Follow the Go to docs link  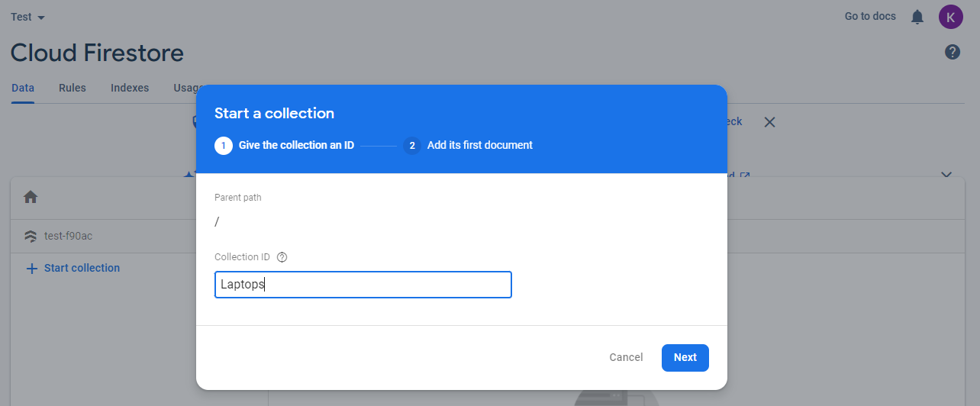(870, 16)
